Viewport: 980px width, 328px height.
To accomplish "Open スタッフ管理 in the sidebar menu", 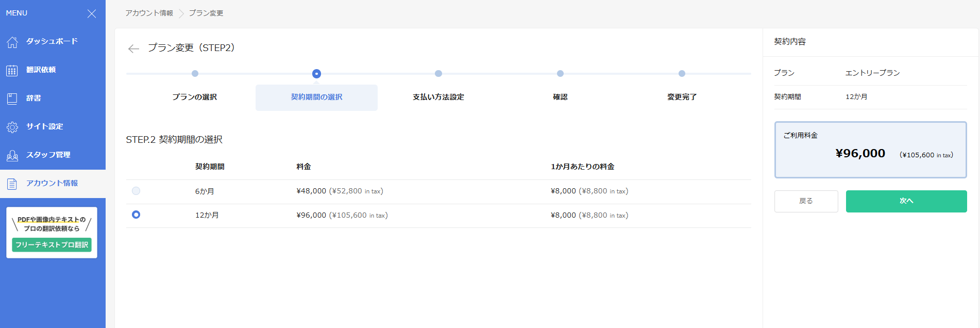I will (48, 155).
